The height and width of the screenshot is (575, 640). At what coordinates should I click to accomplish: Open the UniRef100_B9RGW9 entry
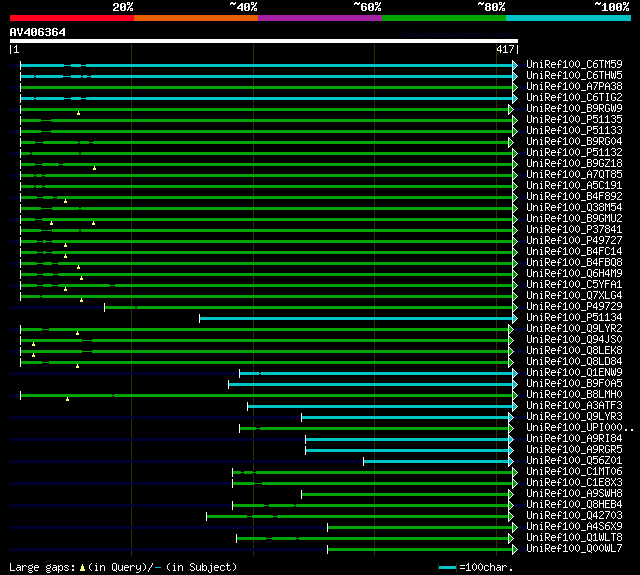574,109
